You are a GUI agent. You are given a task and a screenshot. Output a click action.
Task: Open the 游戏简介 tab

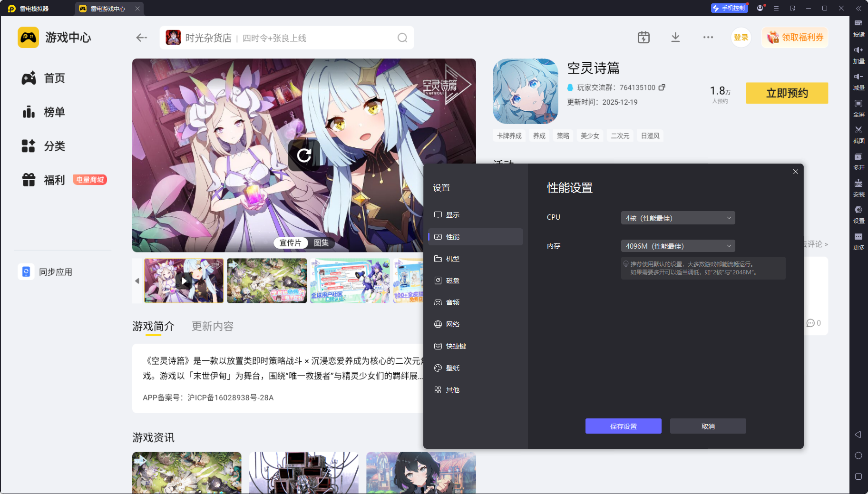pyautogui.click(x=153, y=326)
